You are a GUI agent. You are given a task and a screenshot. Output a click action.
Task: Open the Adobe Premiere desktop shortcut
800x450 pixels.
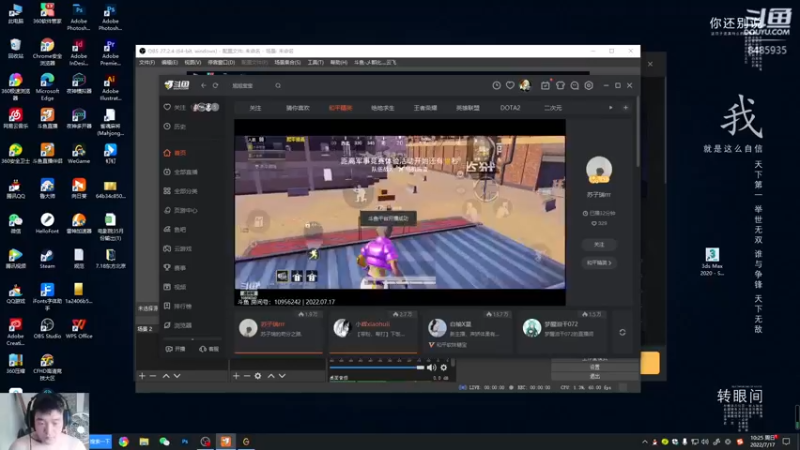click(110, 52)
